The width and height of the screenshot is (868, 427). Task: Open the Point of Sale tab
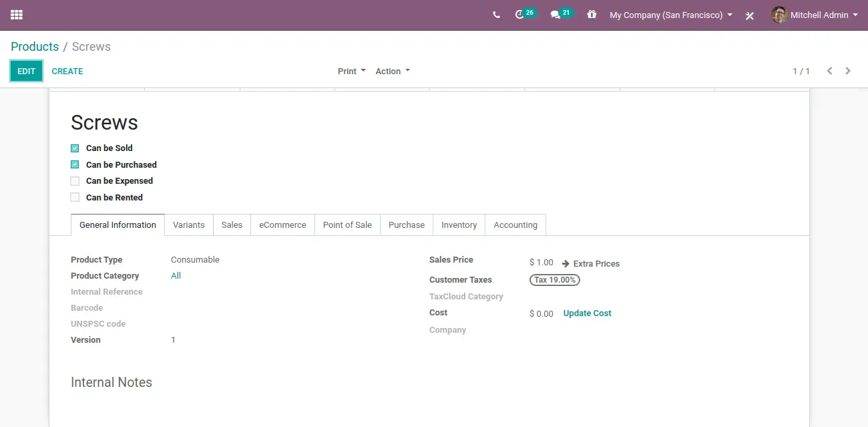[347, 225]
